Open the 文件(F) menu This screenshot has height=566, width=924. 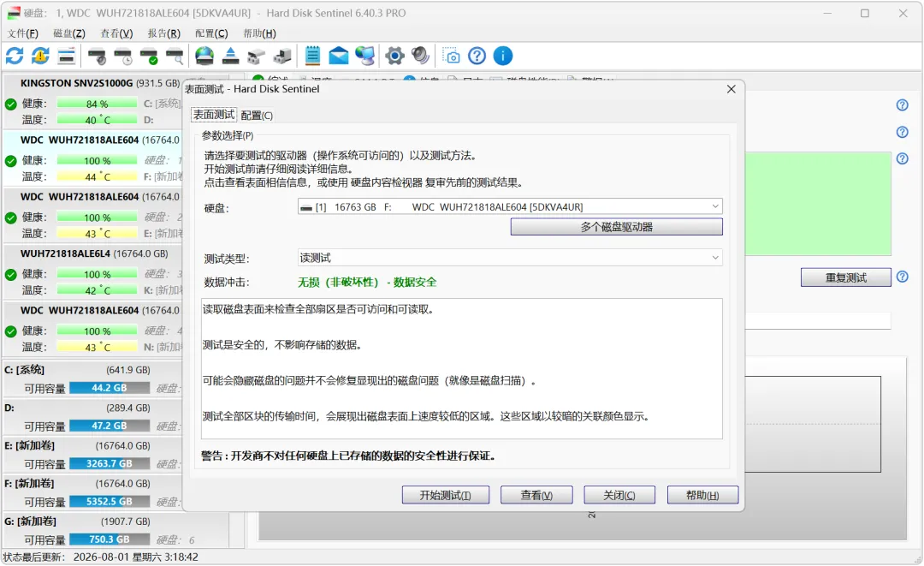pyautogui.click(x=23, y=33)
